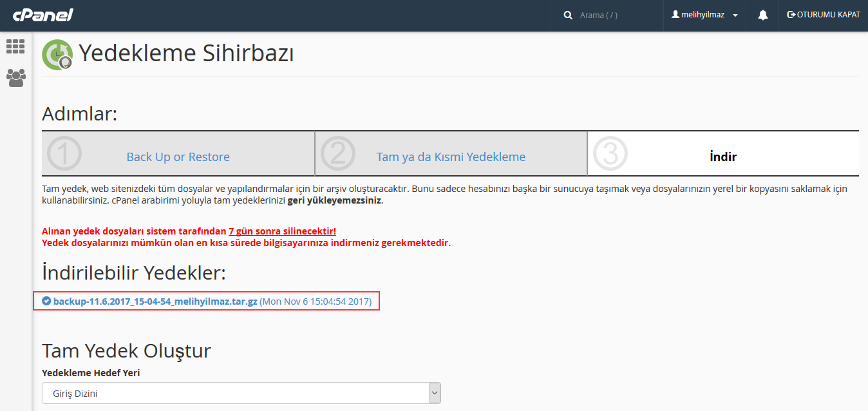This screenshot has width=868, height=411.
Task: Click the OTURUMU KAPAT logout text
Action: coord(828,15)
